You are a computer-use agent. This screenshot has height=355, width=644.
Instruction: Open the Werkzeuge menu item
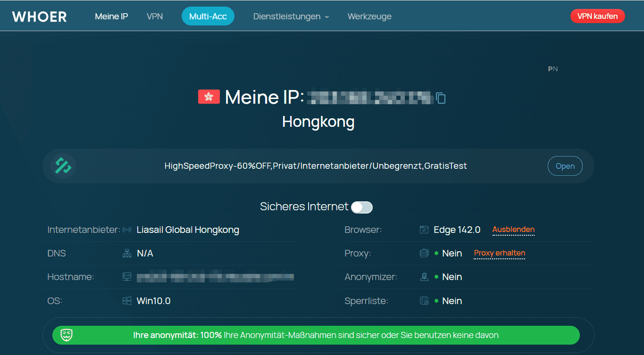tap(369, 17)
